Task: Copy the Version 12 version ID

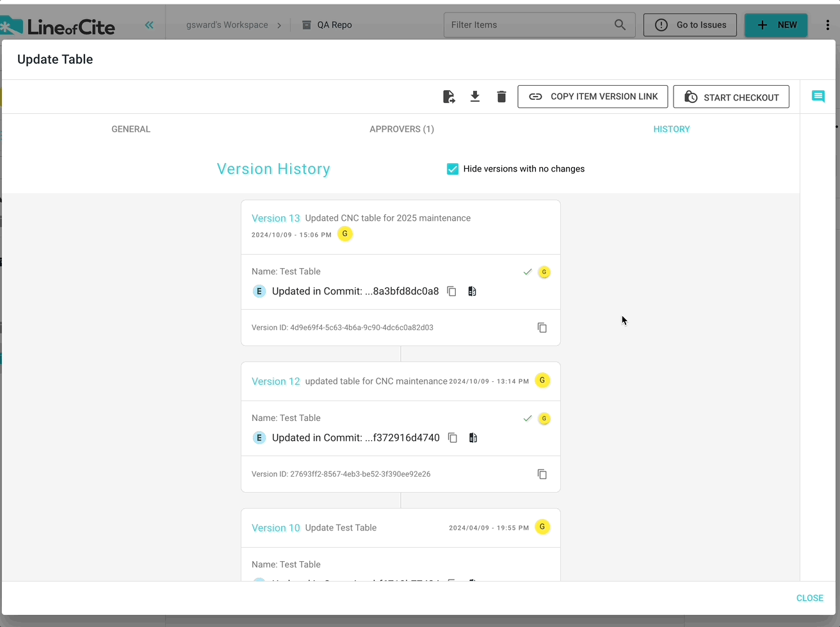Action: tap(542, 474)
